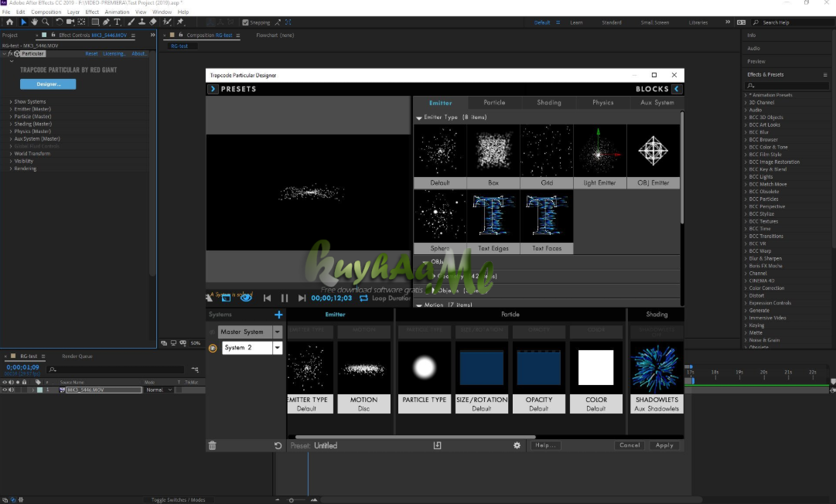Viewport: 836px width, 504px height.
Task: Collapse the Emitter Type section
Action: [x=419, y=117]
